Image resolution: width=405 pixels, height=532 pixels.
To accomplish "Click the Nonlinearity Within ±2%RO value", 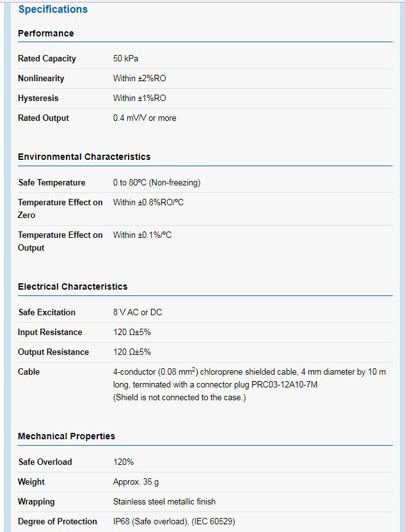I will point(139,79).
